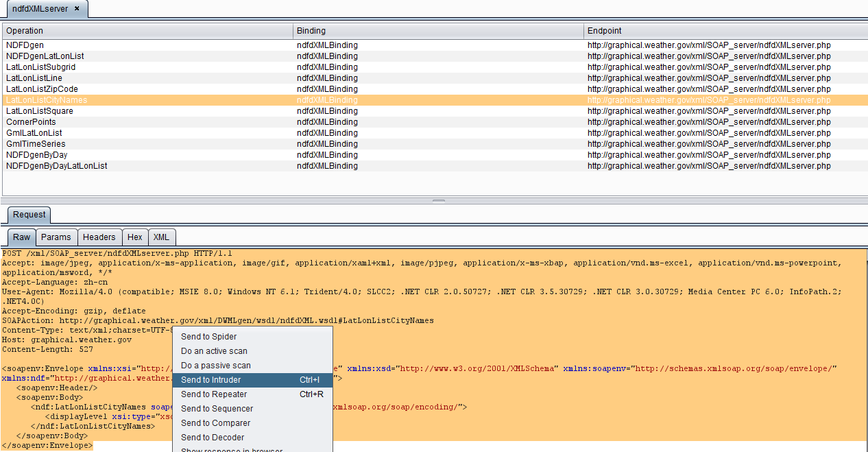
Task: Select the LatLonListZipCode operation row
Action: pos(42,89)
